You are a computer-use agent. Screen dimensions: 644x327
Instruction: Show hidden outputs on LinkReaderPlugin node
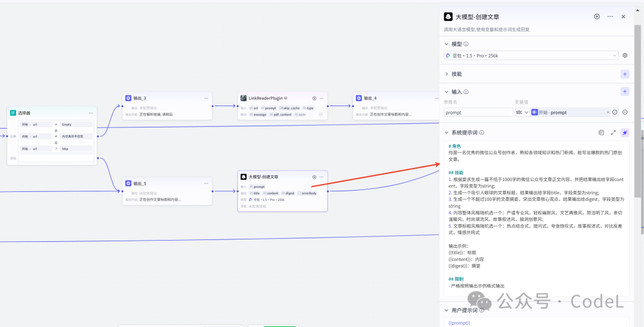point(321,114)
